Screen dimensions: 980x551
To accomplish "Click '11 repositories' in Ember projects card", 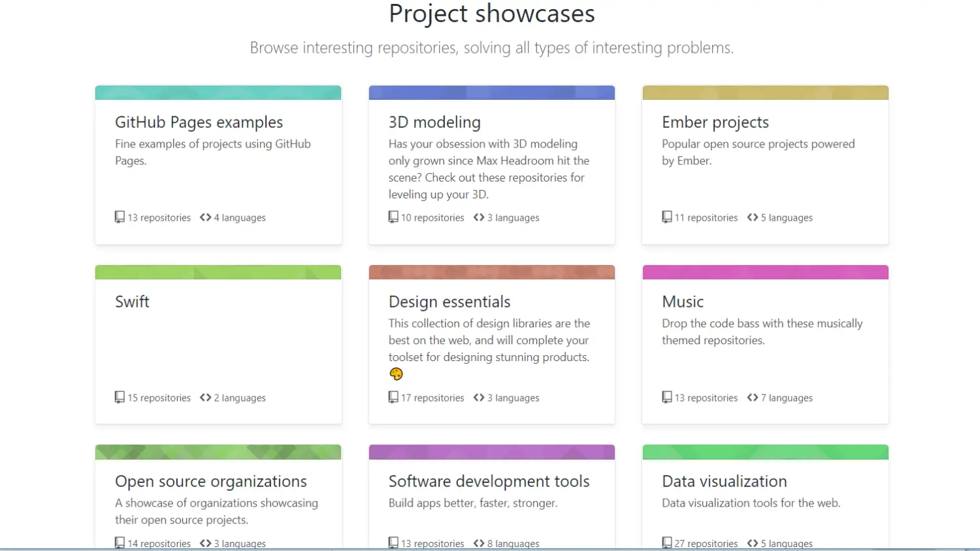I will coord(706,217).
